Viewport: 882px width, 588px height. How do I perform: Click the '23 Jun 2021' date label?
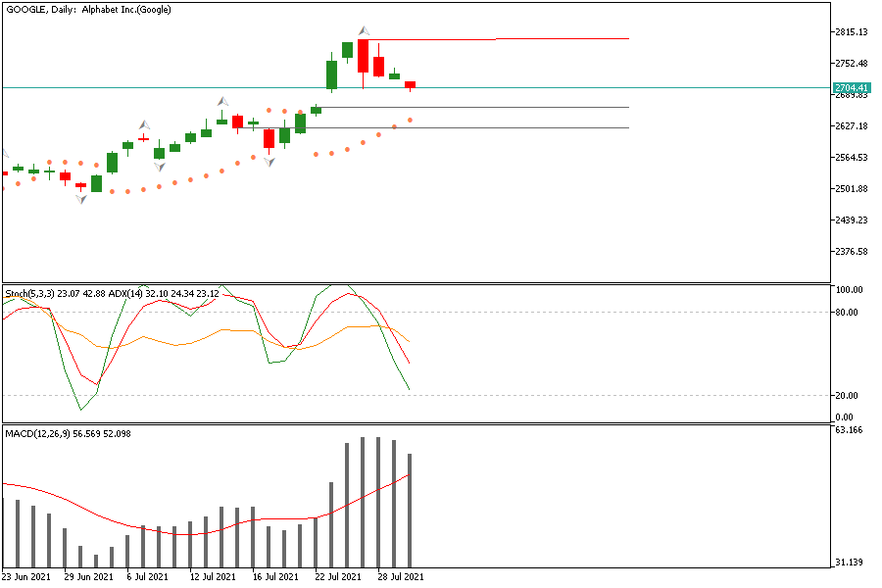(x=25, y=577)
